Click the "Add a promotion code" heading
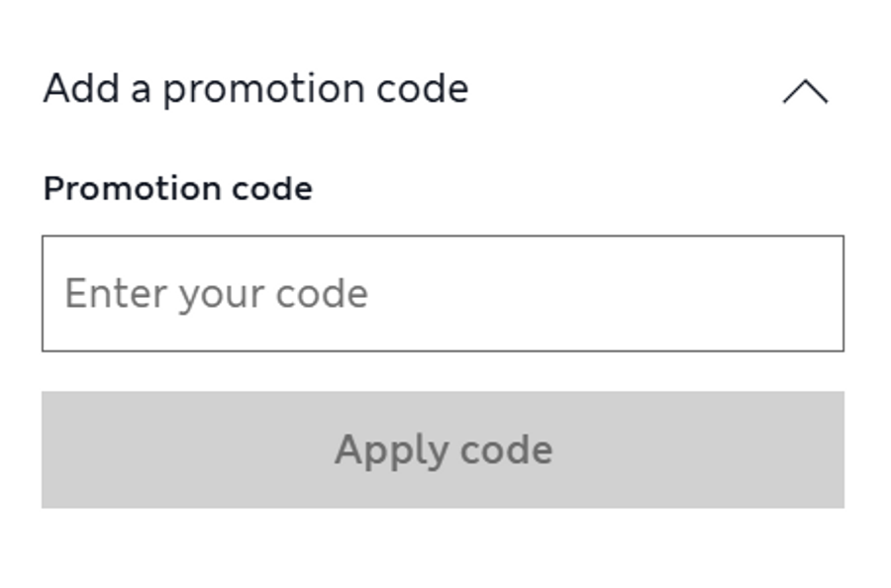 (255, 89)
